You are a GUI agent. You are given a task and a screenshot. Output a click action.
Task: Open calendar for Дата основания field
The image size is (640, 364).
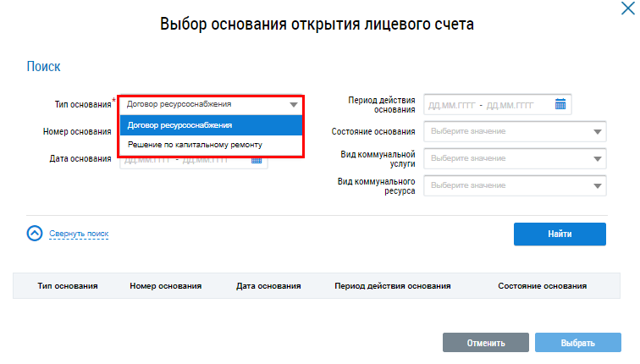(x=257, y=159)
